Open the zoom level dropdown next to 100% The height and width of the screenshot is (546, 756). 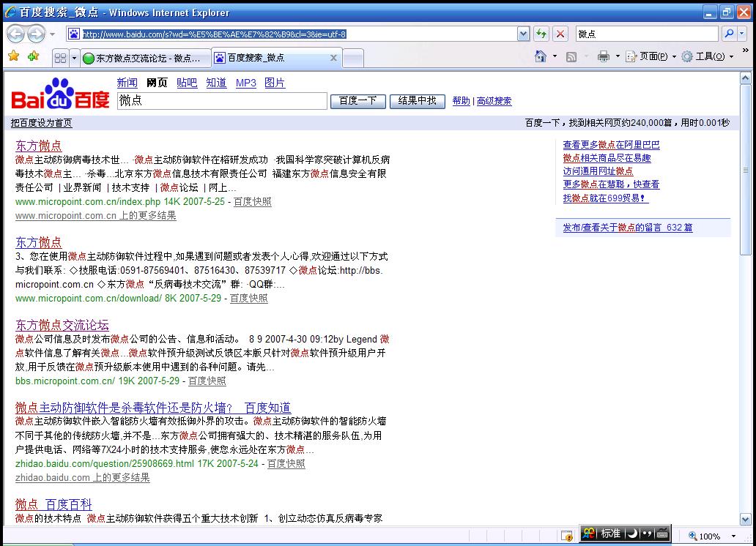[x=734, y=536]
